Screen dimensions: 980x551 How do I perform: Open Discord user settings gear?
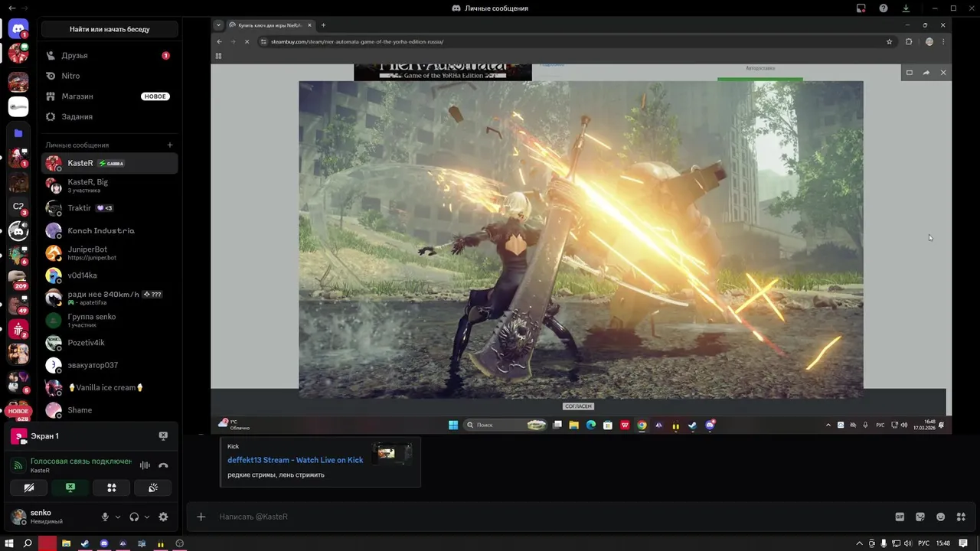pyautogui.click(x=163, y=517)
